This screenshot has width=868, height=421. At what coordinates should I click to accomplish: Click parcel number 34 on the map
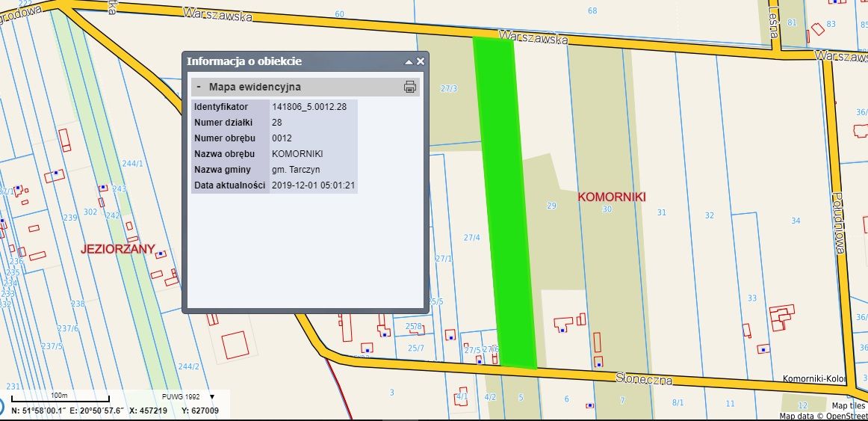(796, 221)
